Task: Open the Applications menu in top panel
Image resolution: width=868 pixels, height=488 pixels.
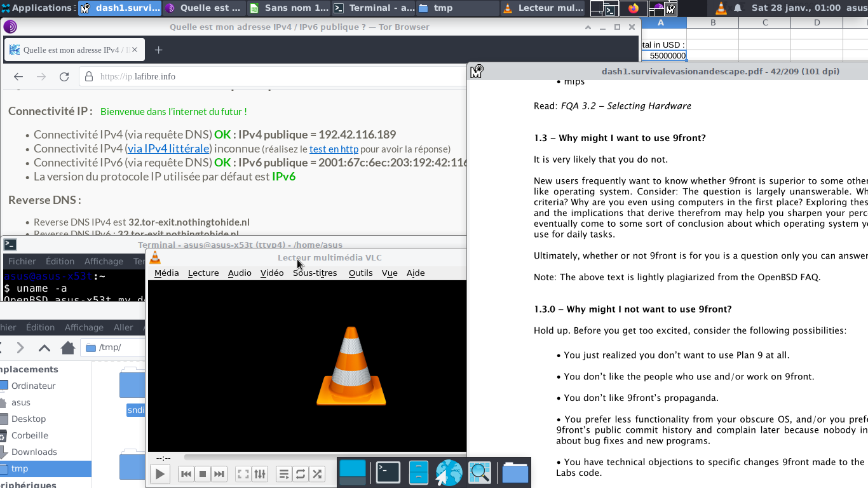Action: [x=37, y=8]
